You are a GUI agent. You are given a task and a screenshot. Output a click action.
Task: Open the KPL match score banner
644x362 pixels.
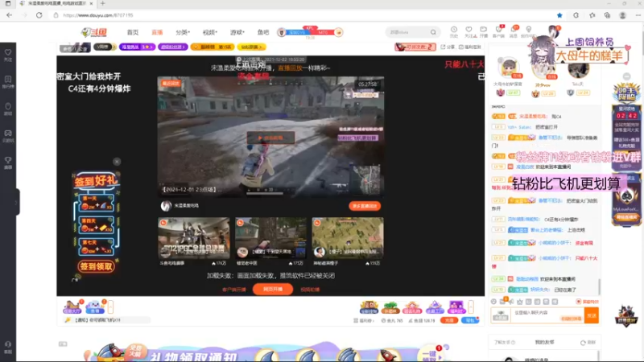tap(310, 32)
